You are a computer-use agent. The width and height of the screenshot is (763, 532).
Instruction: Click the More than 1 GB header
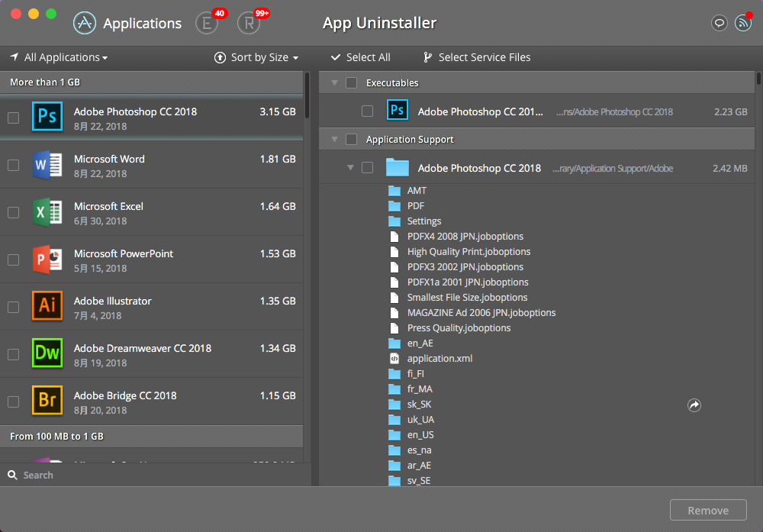(151, 82)
